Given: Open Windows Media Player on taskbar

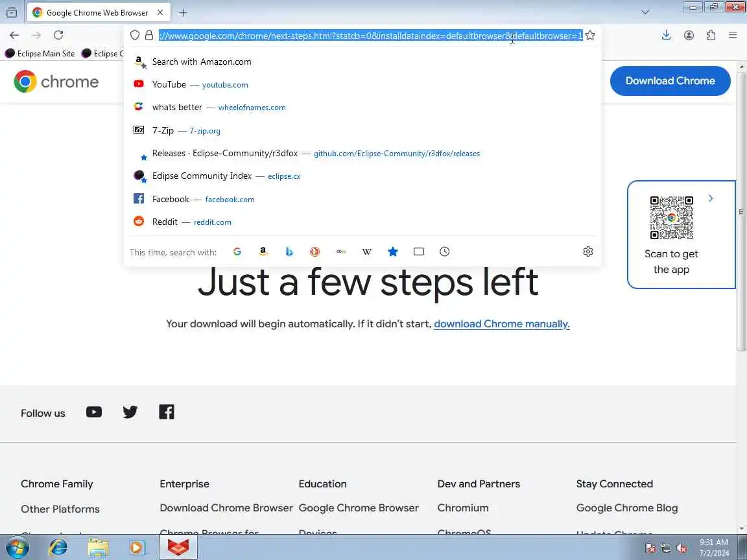Looking at the screenshot, I should 137,548.
